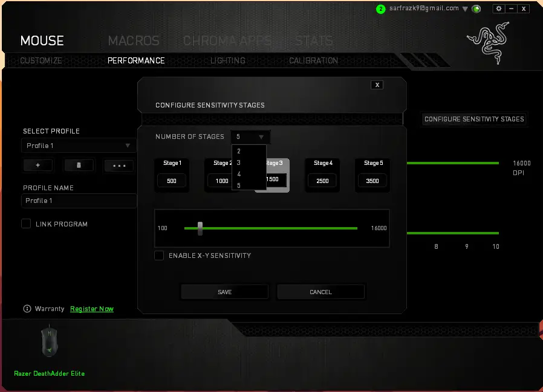This screenshot has width=543, height=392.
Task: Click the green notification badge
Action: click(380, 9)
